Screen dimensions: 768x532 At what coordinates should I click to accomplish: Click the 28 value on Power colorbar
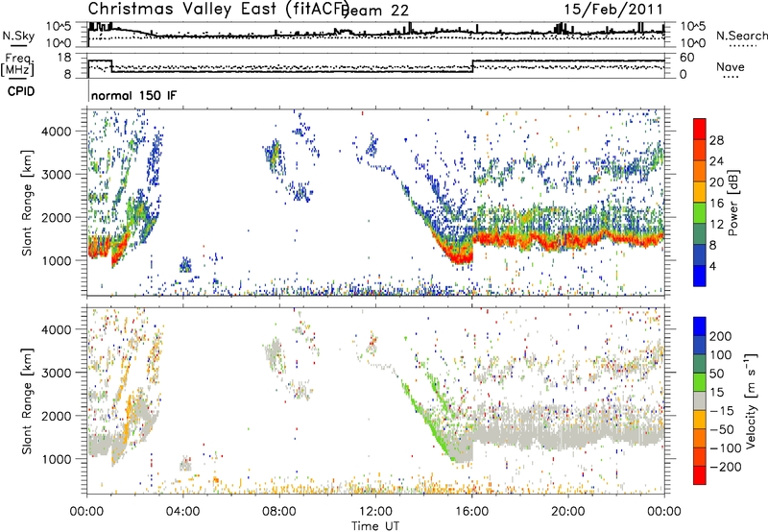click(x=716, y=140)
